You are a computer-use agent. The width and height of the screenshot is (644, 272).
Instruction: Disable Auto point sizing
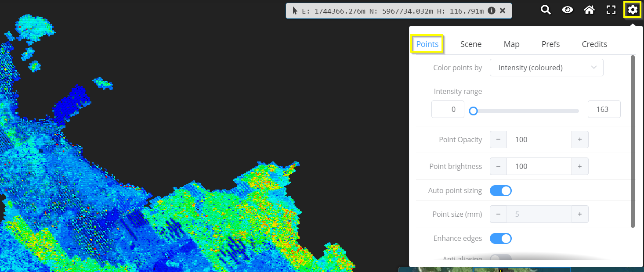500,190
